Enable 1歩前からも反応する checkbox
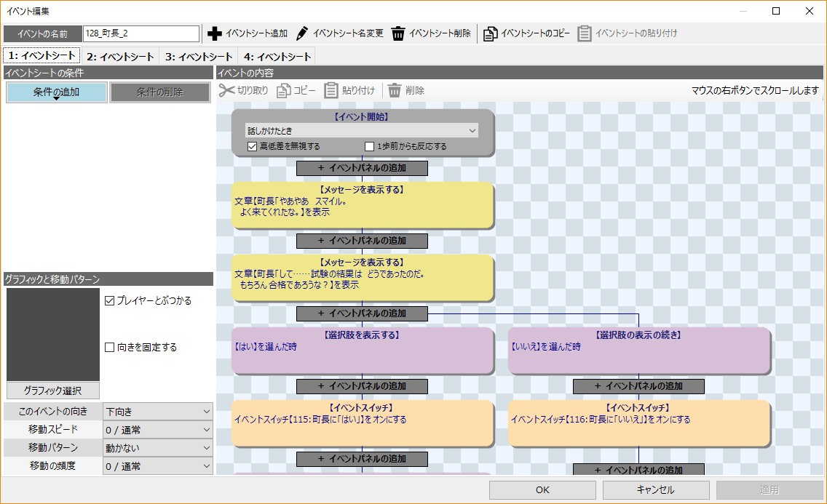The image size is (827, 504). pos(369,146)
